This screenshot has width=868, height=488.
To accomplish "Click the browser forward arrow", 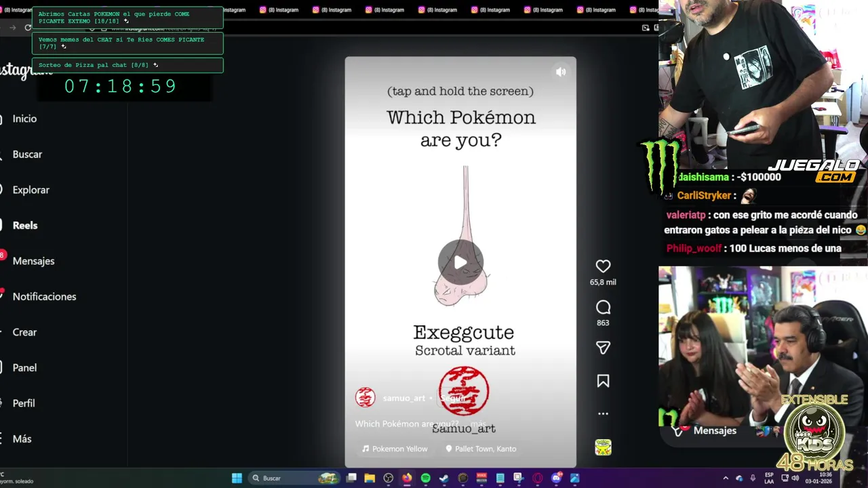I will pos(12,28).
